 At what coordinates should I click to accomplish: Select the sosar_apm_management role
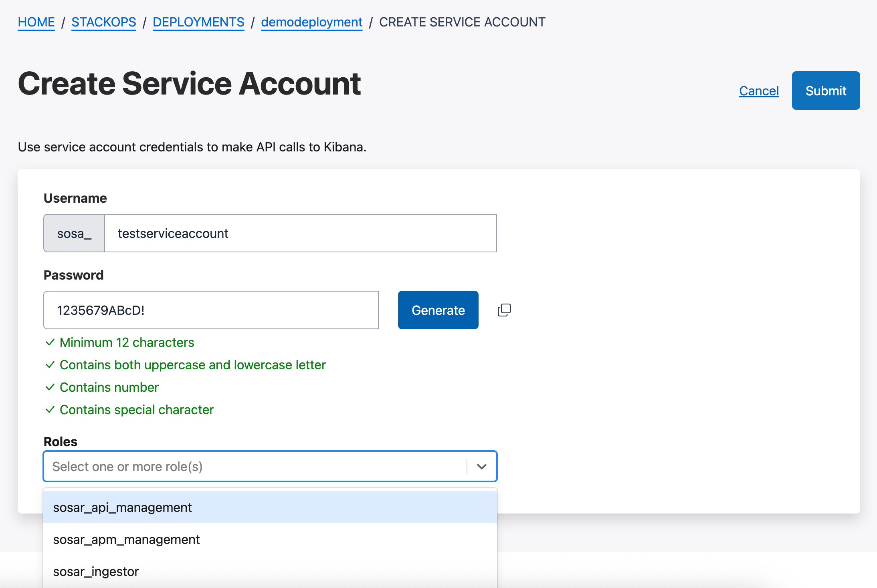pyautogui.click(x=127, y=539)
